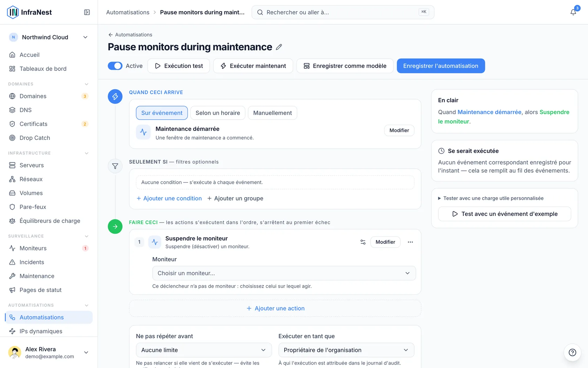This screenshot has width=588, height=368.
Task: Click the lightning trigger step icon
Action: click(115, 97)
